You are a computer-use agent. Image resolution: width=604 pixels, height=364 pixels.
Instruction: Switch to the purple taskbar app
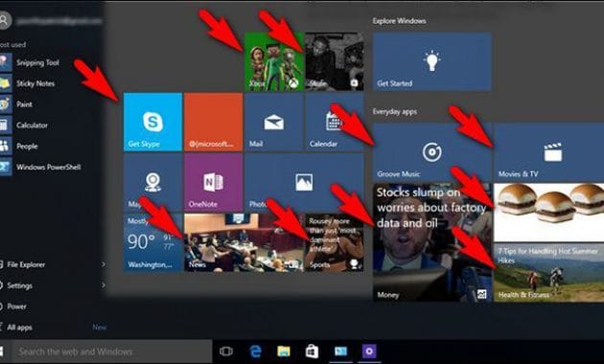pos(369,352)
